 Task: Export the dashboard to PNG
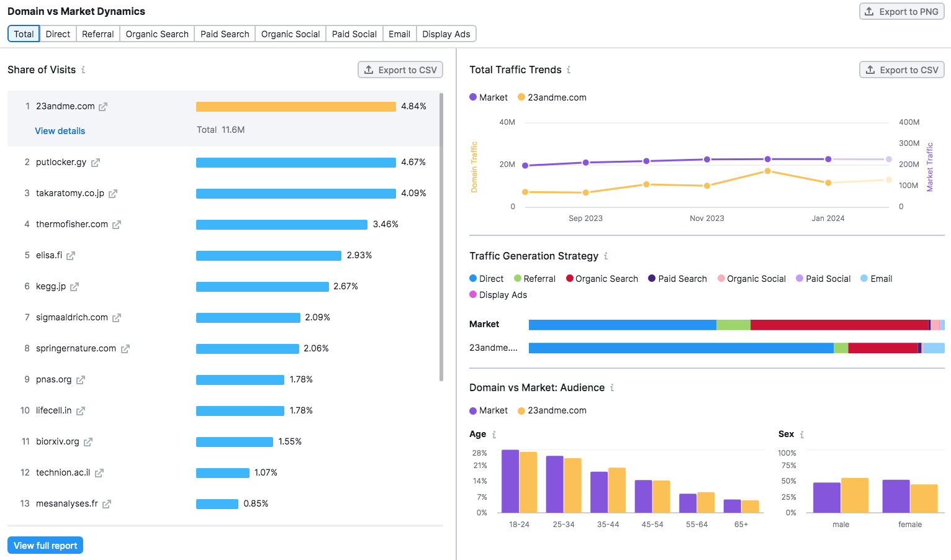(902, 12)
